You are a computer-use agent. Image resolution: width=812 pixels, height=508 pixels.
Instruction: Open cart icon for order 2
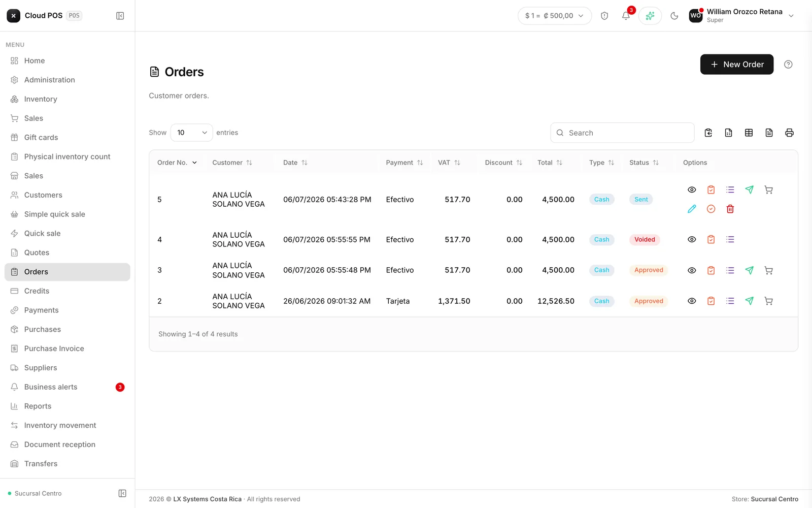[x=769, y=301]
